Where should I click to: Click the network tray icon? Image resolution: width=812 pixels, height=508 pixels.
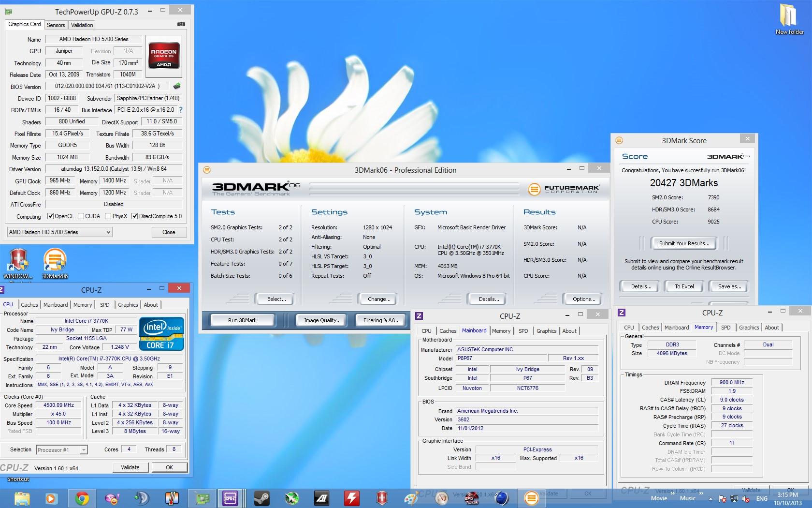(735, 499)
